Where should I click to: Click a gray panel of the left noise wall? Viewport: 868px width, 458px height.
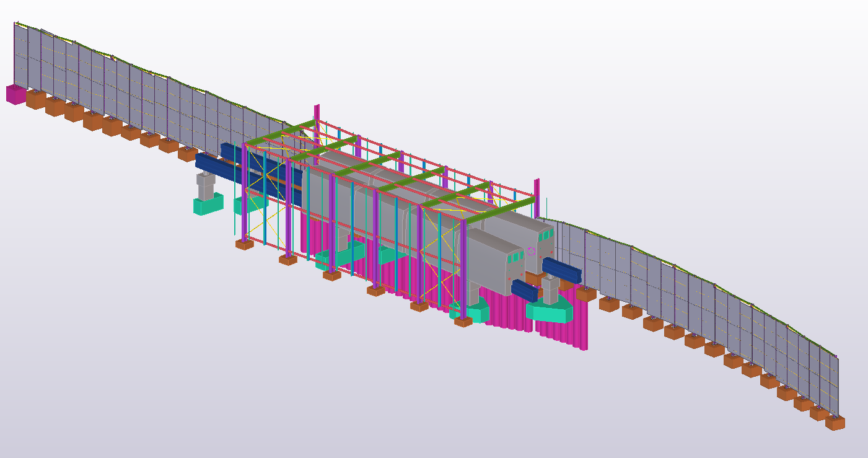coord(124,93)
